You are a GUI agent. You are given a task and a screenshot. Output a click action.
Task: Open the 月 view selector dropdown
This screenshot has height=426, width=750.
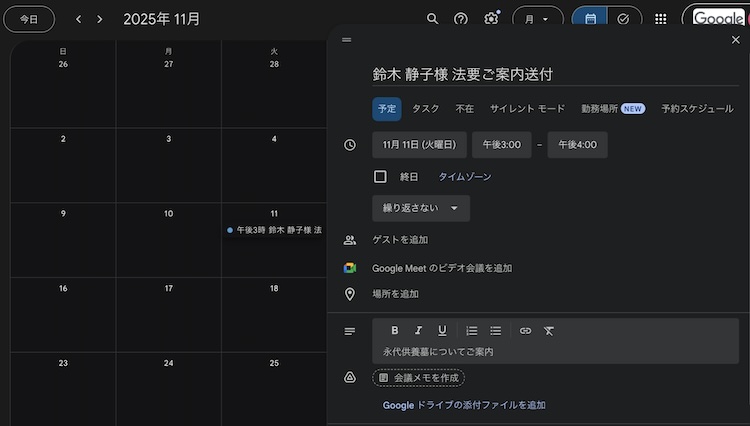[x=537, y=19]
